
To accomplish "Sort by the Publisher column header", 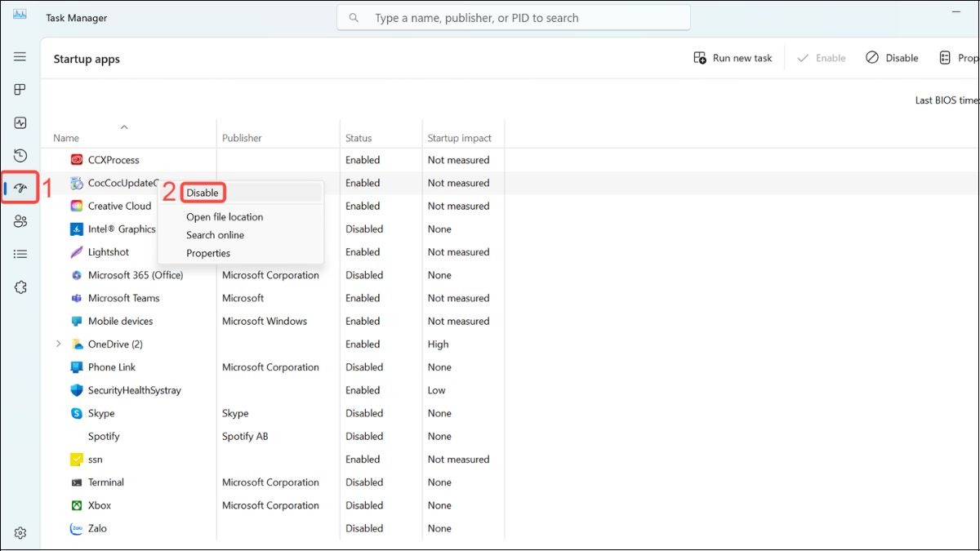I will 242,139.
